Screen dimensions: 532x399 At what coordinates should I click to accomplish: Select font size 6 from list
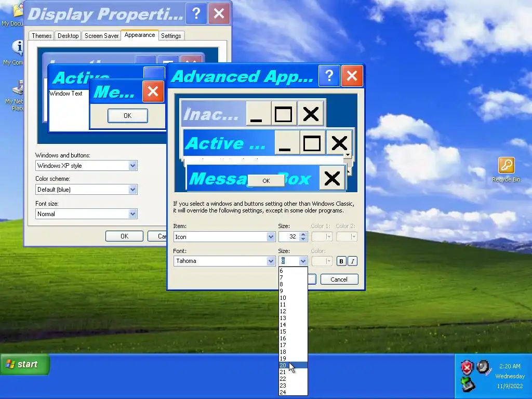click(293, 271)
